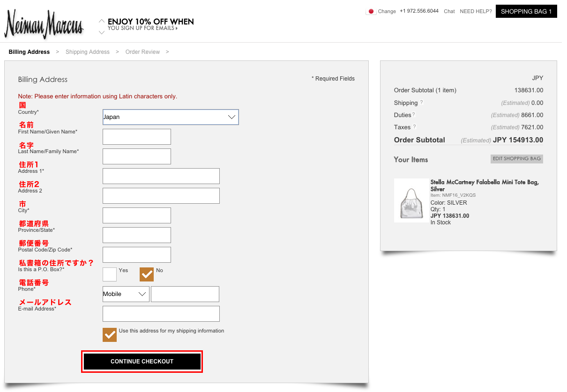Focus the Last Name input field
Screen dimensions: 567x392
137,156
